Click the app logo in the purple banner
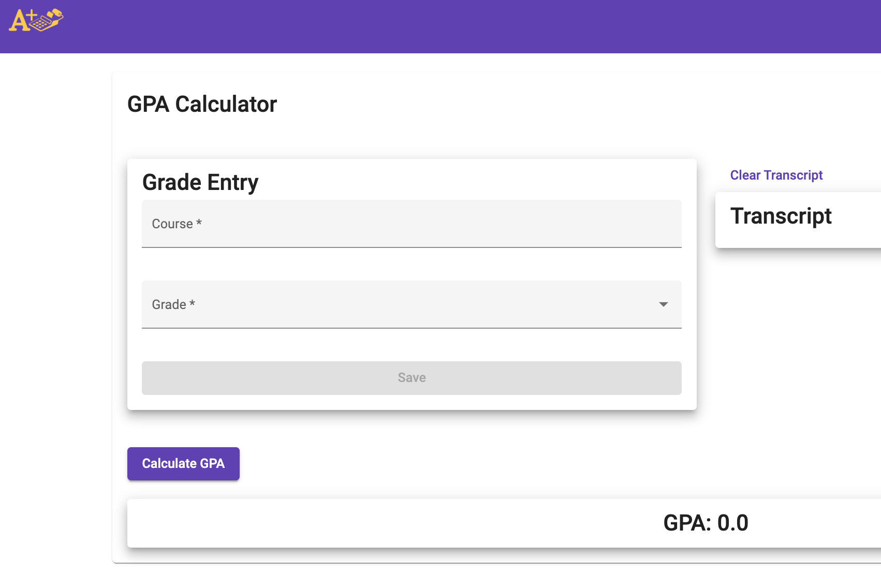This screenshot has height=588, width=881. coord(36,21)
